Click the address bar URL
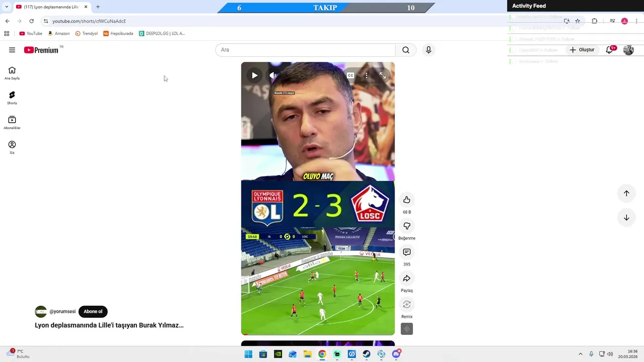Screen dimensions: 644x362 [89, 21]
